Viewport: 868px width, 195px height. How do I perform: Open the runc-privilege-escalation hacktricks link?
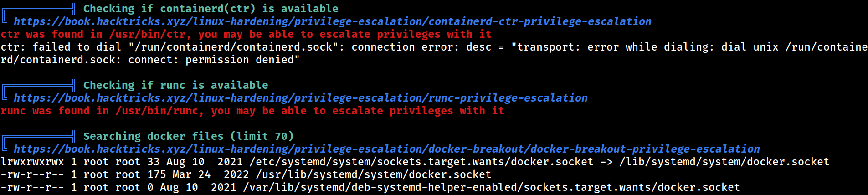coord(301,98)
